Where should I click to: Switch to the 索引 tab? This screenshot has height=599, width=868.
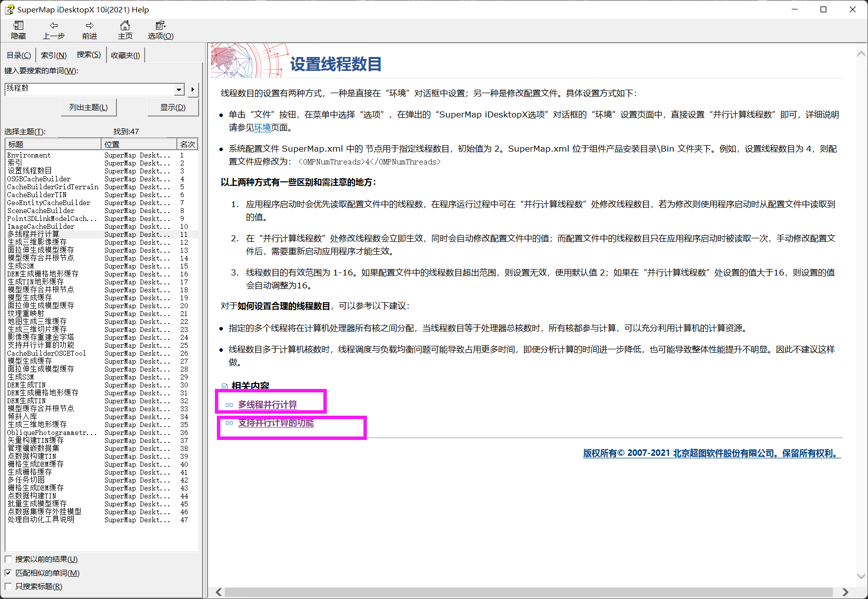53,55
